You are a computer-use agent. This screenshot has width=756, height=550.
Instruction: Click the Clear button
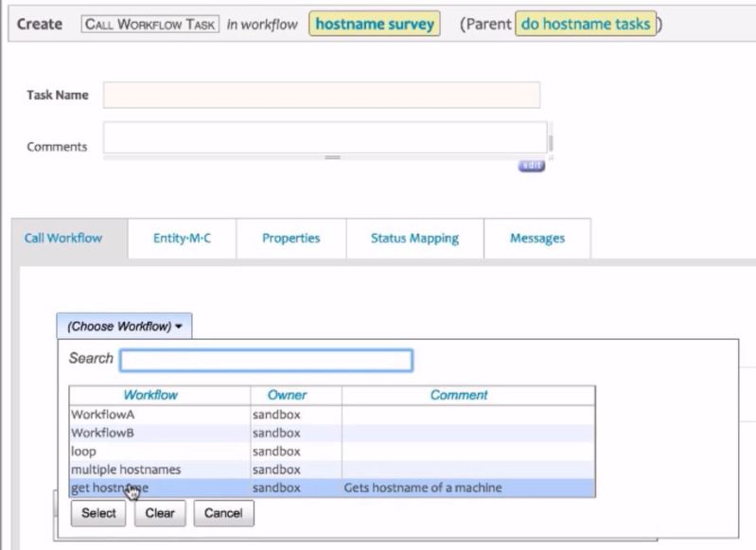[160, 513]
